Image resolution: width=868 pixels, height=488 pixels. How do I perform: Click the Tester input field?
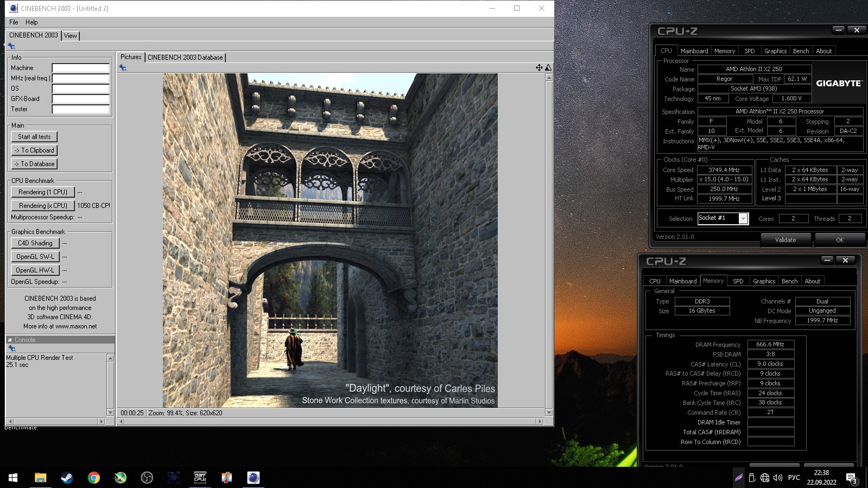point(80,110)
